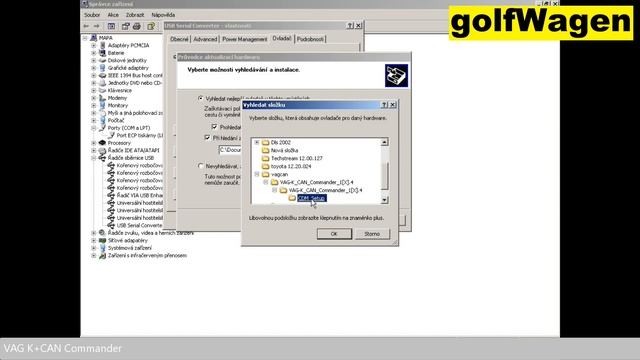Select the Adaptéry PCMCIA device icon

pyautogui.click(x=102, y=45)
